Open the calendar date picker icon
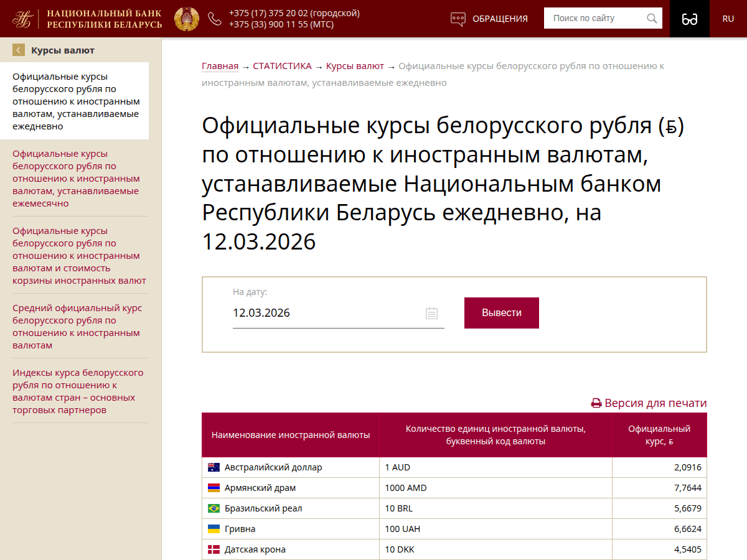 click(x=431, y=313)
